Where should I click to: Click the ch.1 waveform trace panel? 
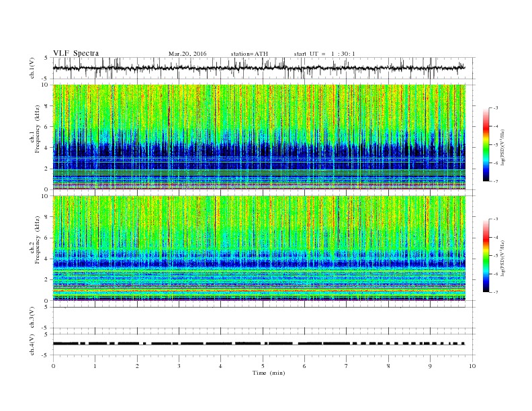pos(264,68)
